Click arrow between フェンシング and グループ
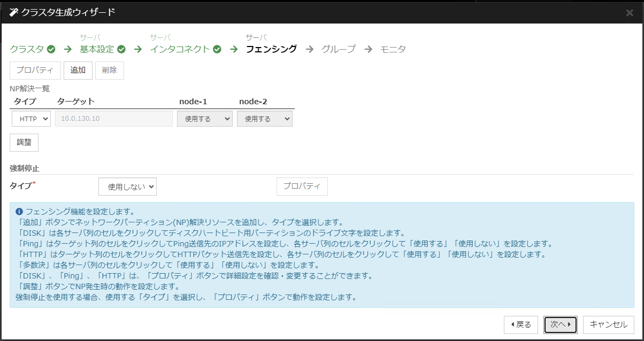Screen dimensions: 644x341 tap(309, 49)
